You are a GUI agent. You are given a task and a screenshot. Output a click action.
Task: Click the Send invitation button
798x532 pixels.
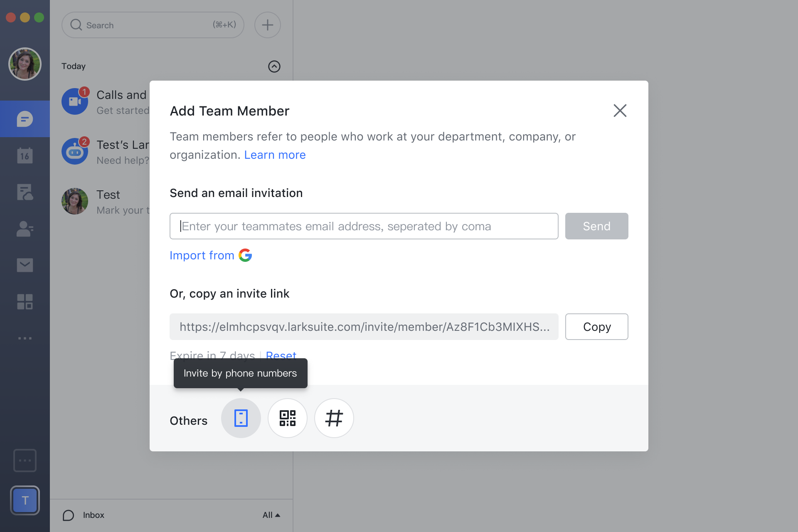(597, 226)
